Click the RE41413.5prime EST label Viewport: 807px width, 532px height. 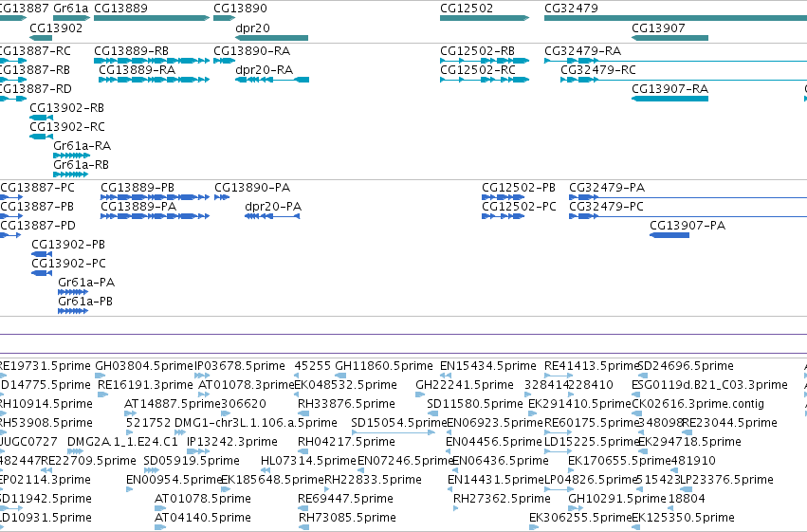pyautogui.click(x=591, y=366)
